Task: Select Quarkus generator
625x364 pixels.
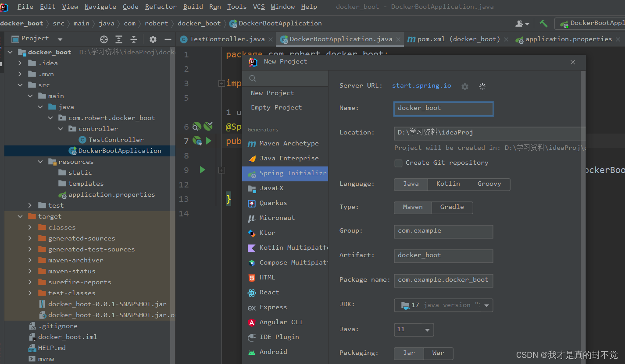Action: [x=285, y=203]
